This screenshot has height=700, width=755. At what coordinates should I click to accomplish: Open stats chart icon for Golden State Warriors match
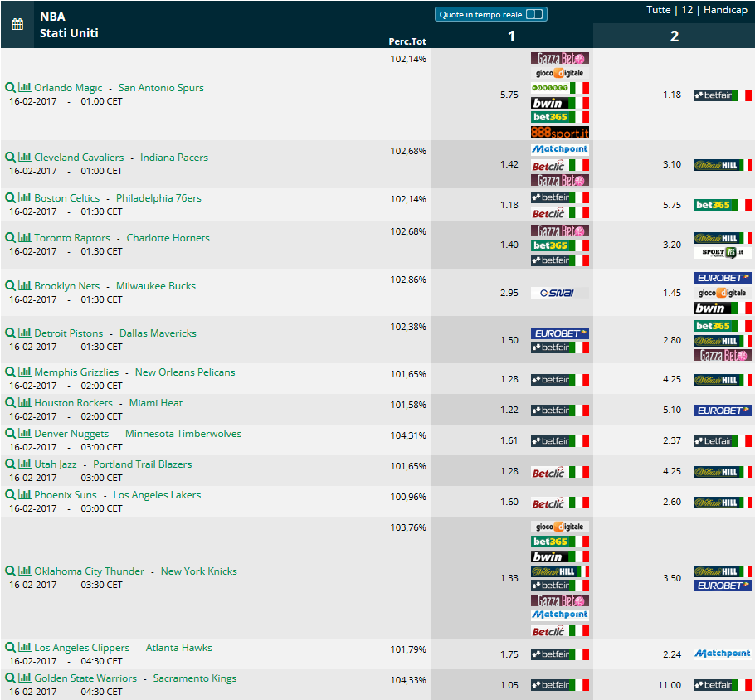point(25,678)
